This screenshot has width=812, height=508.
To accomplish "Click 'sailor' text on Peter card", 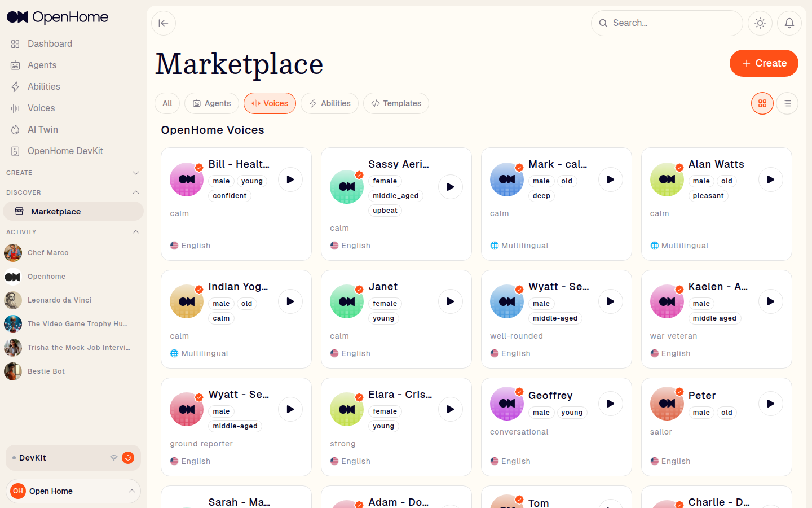I will pos(661,432).
